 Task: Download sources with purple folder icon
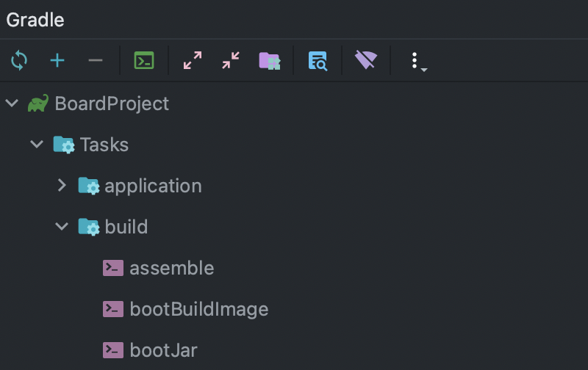[x=270, y=60]
